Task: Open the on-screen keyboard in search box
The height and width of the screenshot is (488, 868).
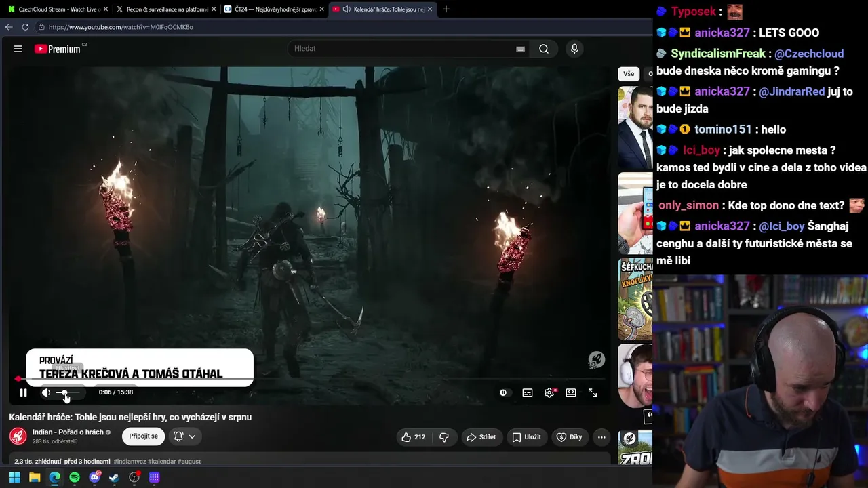Action: coord(520,49)
